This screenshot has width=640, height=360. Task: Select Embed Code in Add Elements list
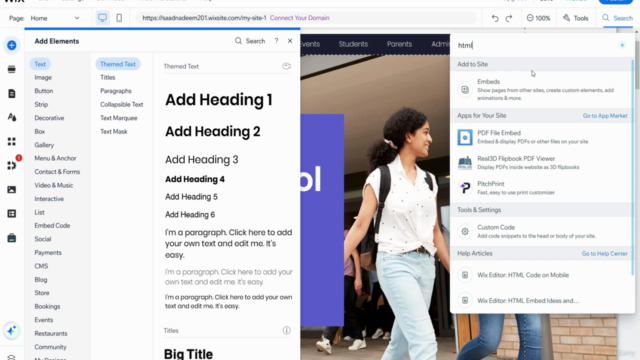point(52,225)
